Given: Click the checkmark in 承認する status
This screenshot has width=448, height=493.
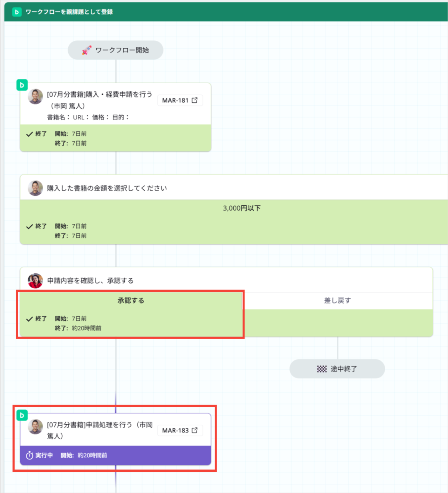Looking at the screenshot, I should [29, 319].
